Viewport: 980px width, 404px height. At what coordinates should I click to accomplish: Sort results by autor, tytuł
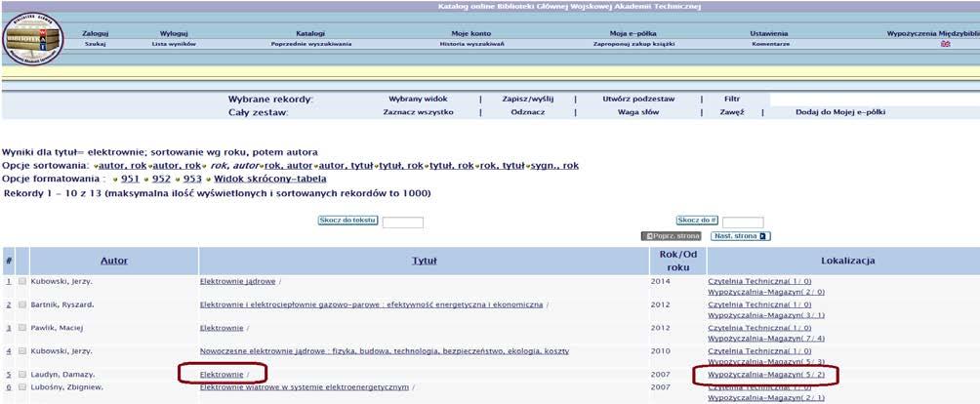pos(347,166)
